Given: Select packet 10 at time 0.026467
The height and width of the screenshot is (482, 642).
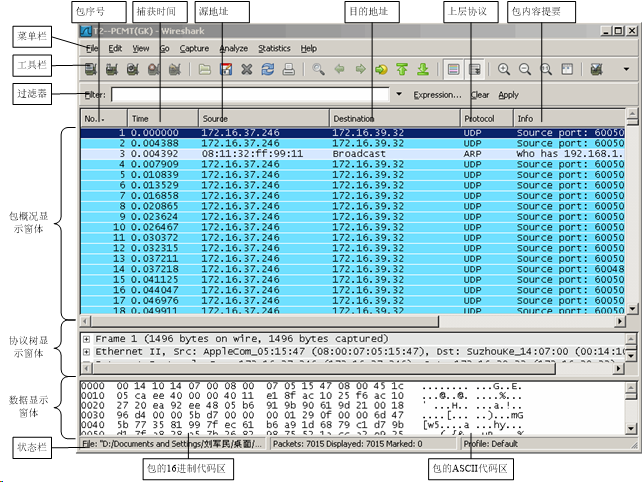Looking at the screenshot, I should click(353, 227).
